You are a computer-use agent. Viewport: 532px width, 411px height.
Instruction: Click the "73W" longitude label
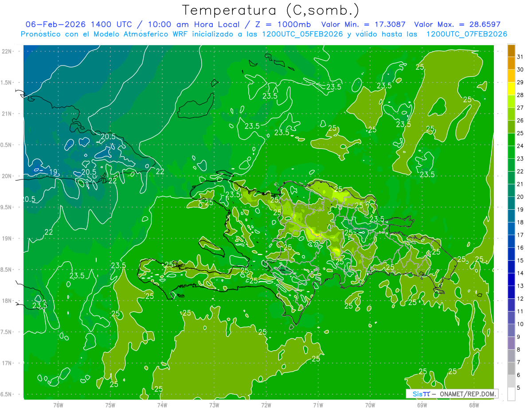(x=214, y=405)
